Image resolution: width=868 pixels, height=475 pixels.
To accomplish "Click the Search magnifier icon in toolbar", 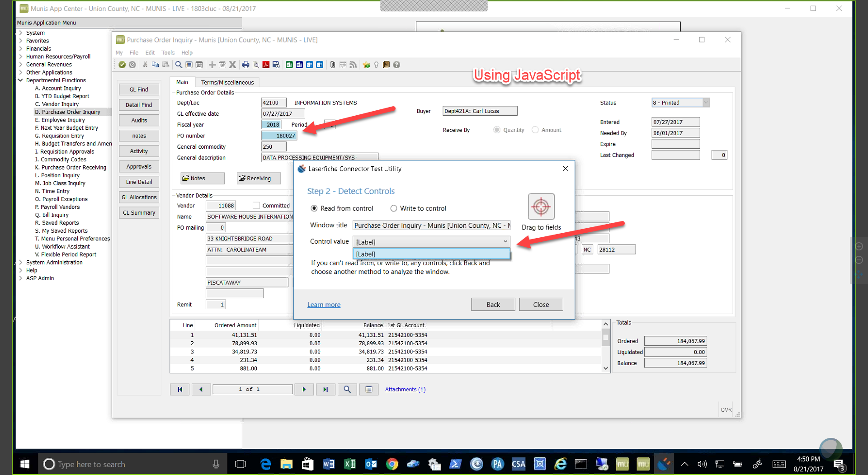I will pos(179,65).
